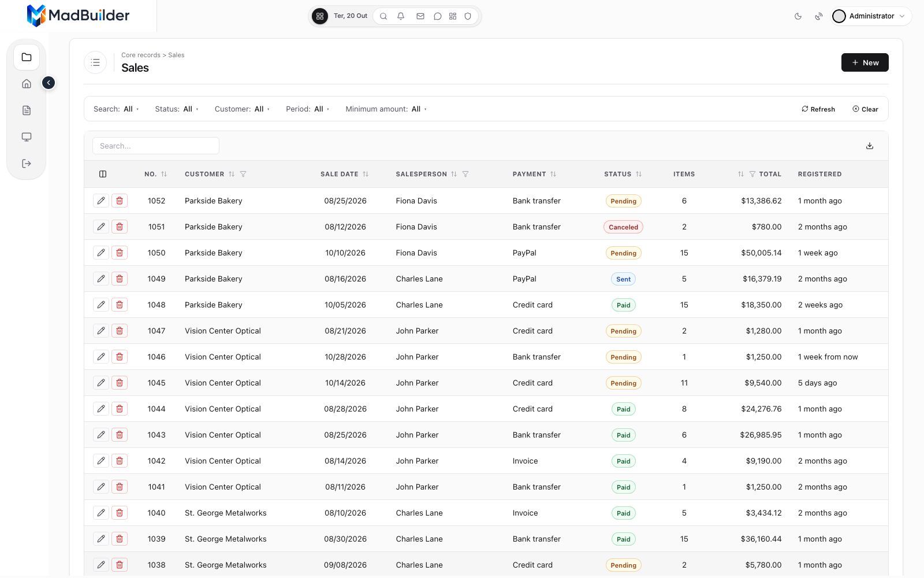
Task: Open the apps grid launcher in top bar
Action: [320, 16]
